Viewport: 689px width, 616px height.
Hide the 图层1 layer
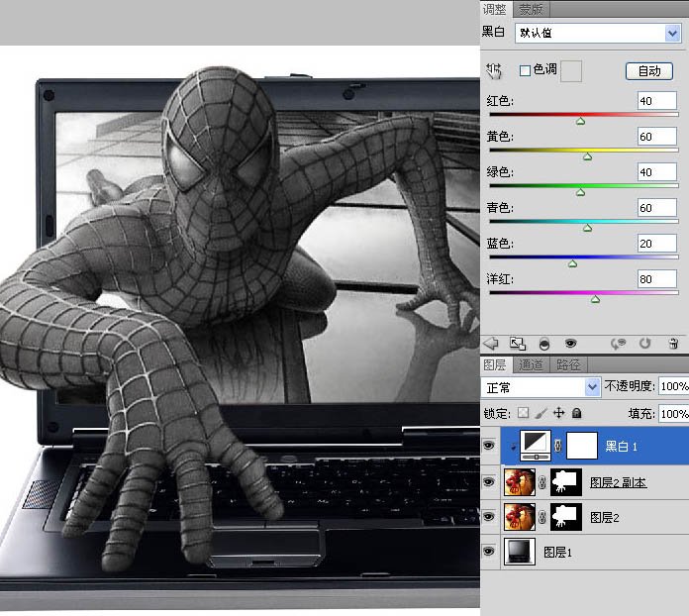pos(489,552)
